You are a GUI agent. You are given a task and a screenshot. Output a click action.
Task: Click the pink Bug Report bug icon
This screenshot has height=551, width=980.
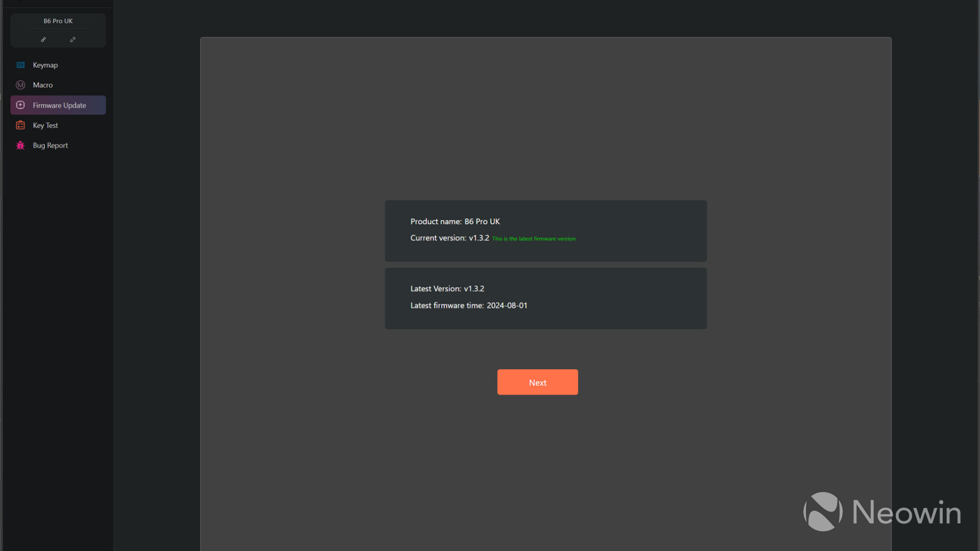pyautogui.click(x=20, y=145)
